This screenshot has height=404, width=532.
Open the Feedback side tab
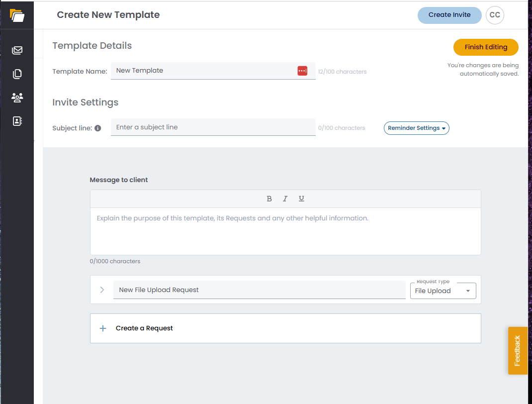517,350
